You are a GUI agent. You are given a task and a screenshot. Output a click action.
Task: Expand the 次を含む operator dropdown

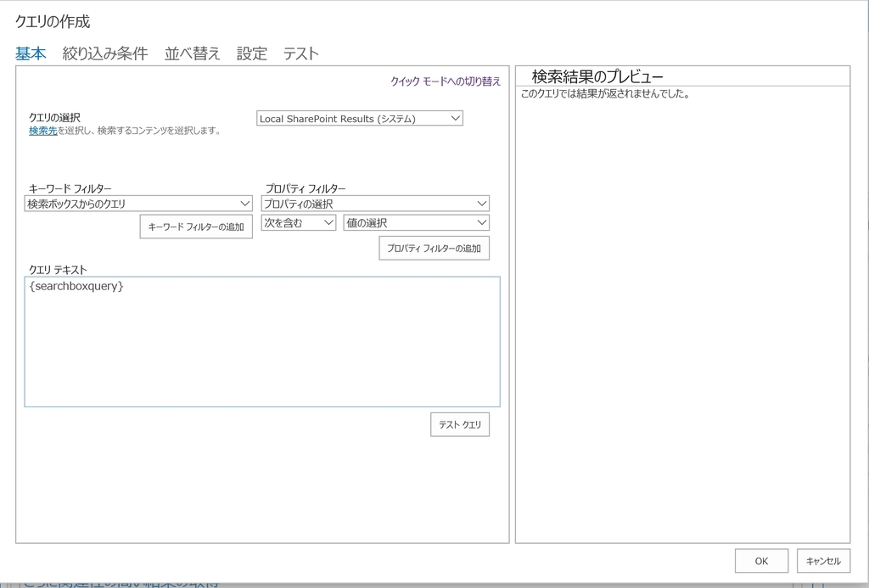299,222
